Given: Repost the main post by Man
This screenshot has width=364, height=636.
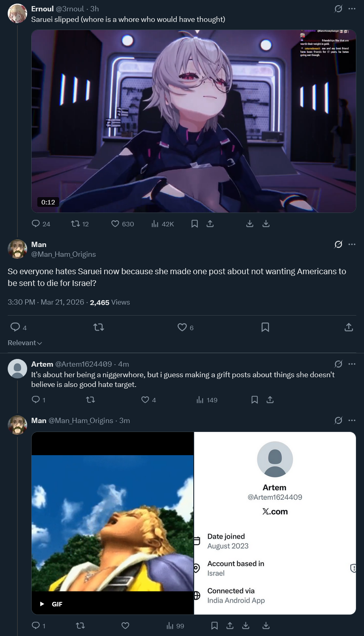Looking at the screenshot, I should [x=98, y=327].
